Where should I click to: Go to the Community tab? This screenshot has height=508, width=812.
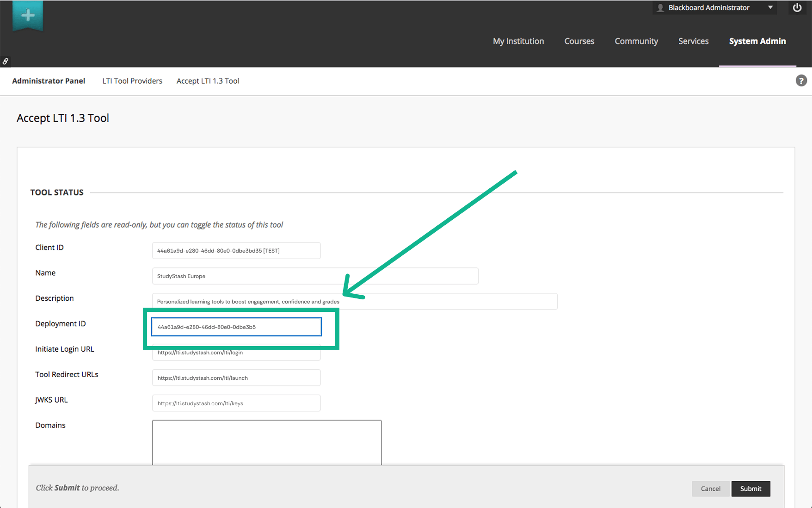point(636,41)
